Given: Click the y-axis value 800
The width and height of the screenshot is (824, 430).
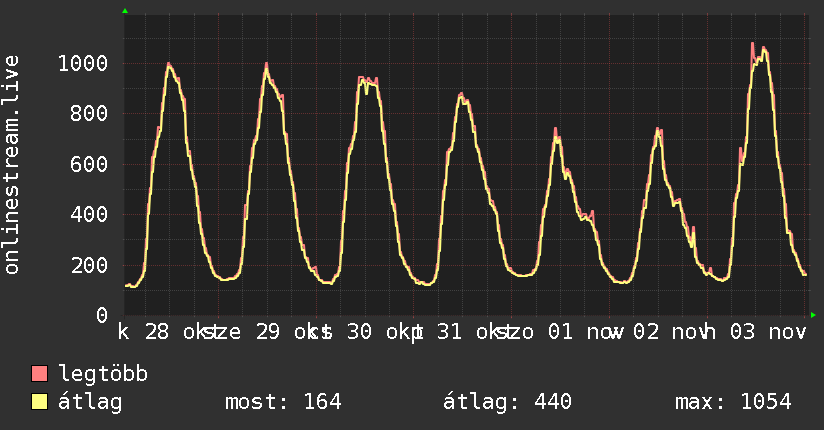Looking at the screenshot, I should (x=89, y=114).
